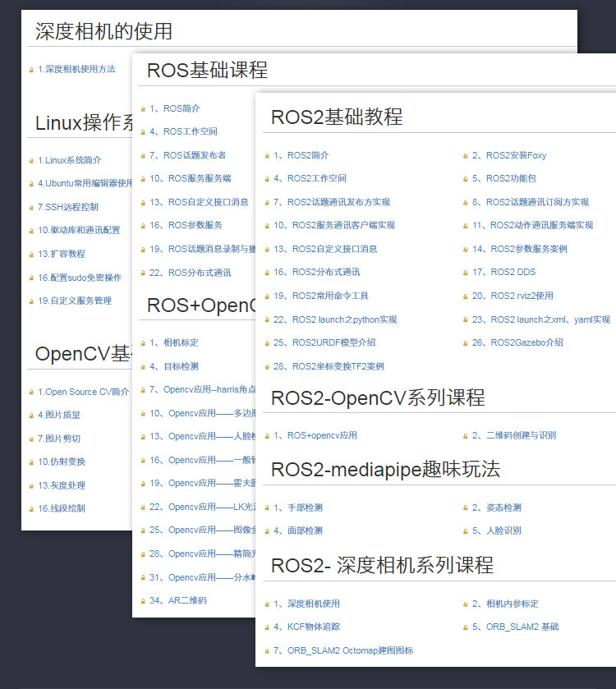This screenshot has width=616, height=689.
Task: Click the ROS2-OpenCV系列课程 heading
Action: tap(378, 397)
